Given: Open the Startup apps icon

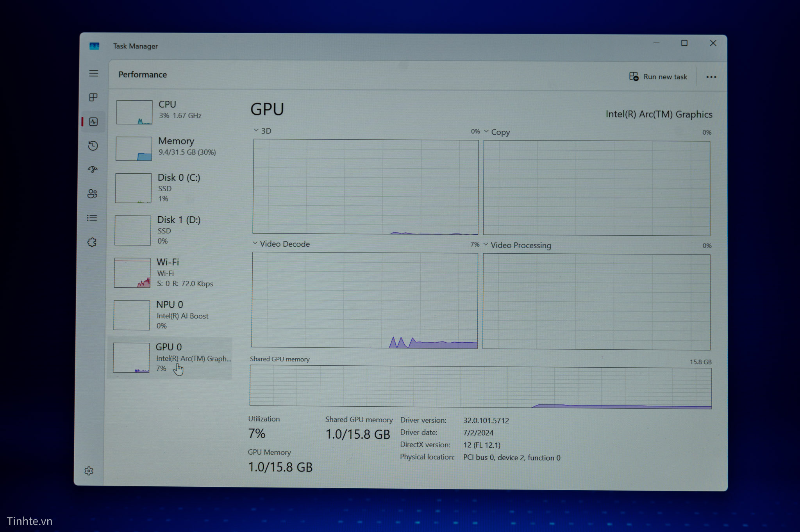Looking at the screenshot, I should 93,169.
